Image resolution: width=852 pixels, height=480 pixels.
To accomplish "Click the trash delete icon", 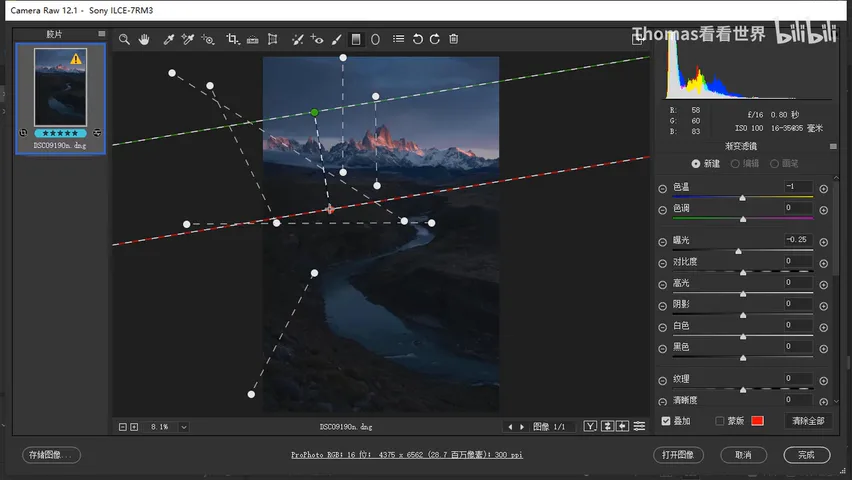I will click(454, 39).
